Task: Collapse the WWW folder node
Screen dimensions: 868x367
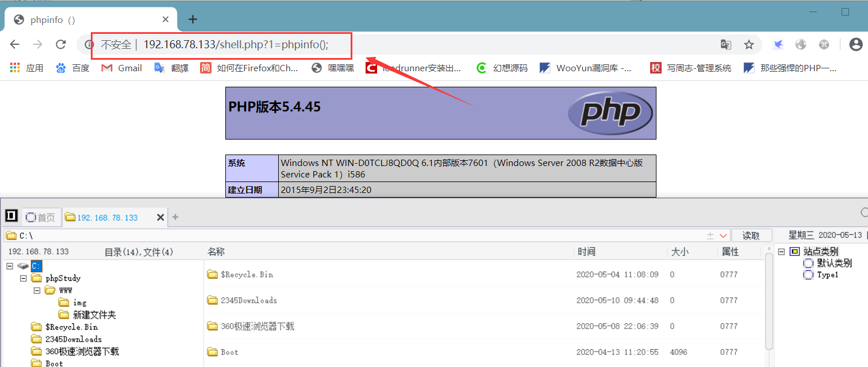Action: [x=37, y=291]
